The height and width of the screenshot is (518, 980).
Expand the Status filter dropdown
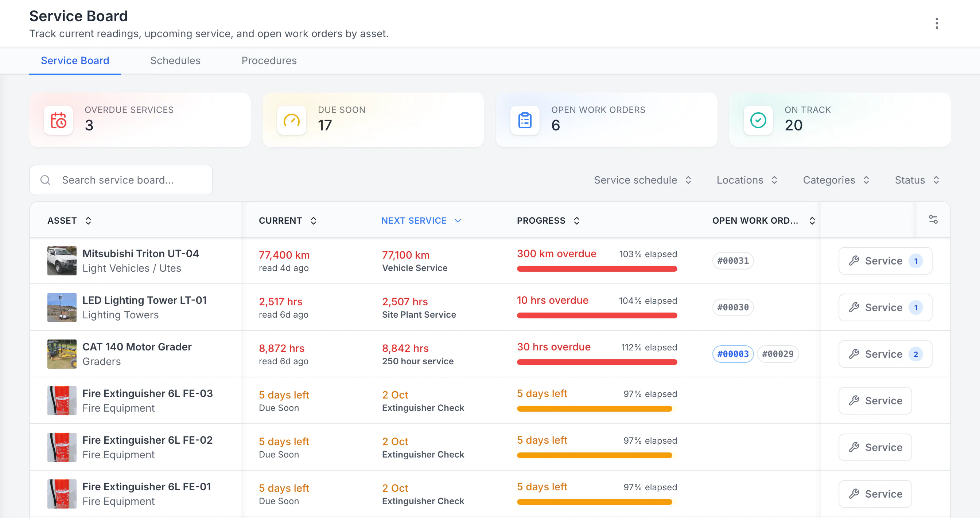[x=917, y=180]
